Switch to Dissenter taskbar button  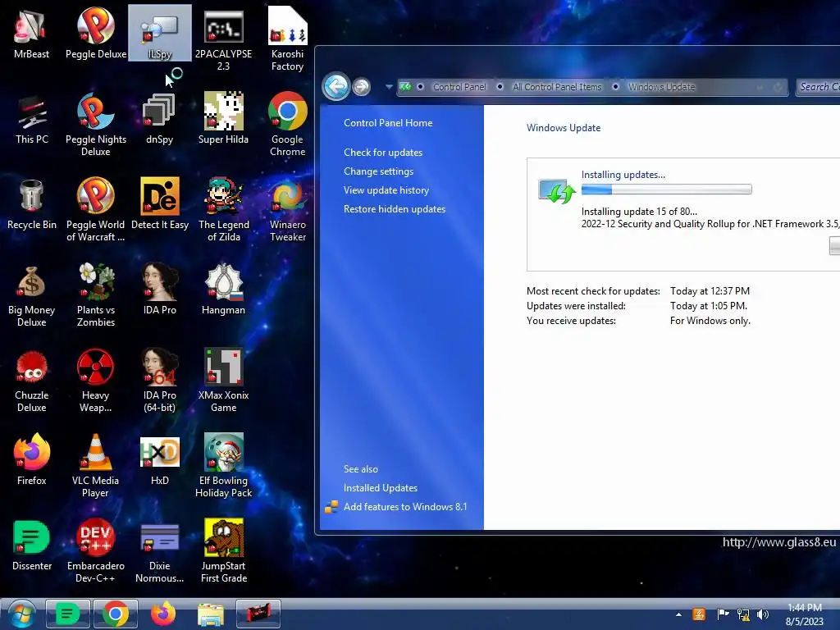(67, 614)
